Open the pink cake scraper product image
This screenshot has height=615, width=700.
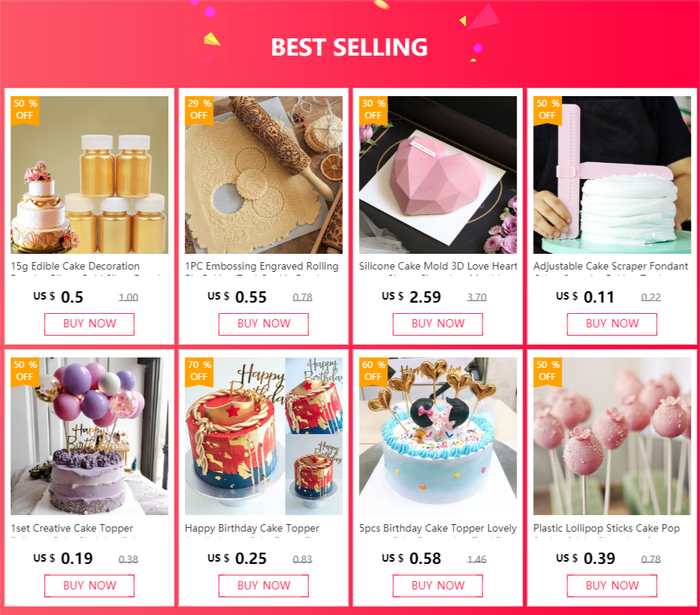point(612,175)
